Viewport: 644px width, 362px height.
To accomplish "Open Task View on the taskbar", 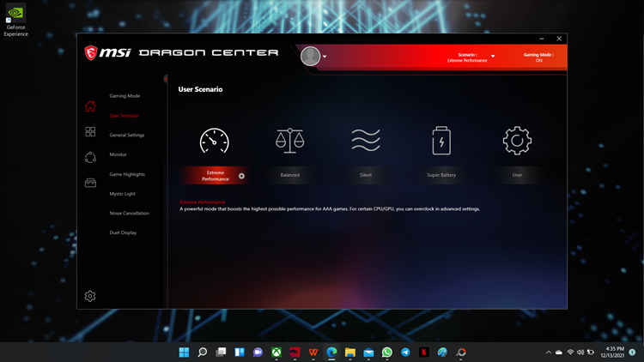I will (221, 353).
